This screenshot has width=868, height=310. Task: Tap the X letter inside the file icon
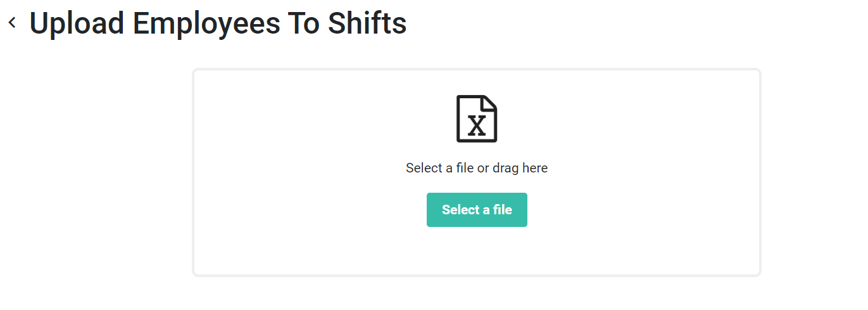tap(477, 126)
